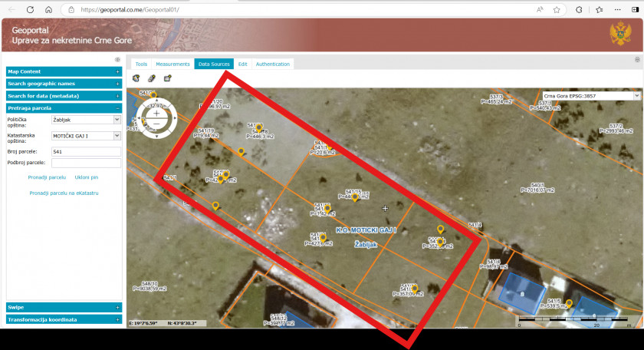This screenshot has width=644, height=350.
Task: Switch to the Authentication tab
Action: click(x=273, y=64)
